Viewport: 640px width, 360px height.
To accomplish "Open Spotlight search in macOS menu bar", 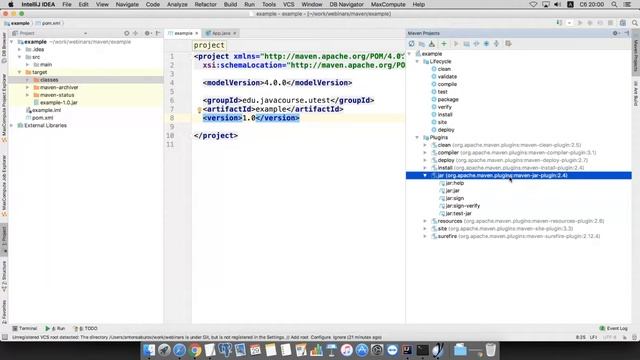I will pyautogui.click(x=614, y=4).
